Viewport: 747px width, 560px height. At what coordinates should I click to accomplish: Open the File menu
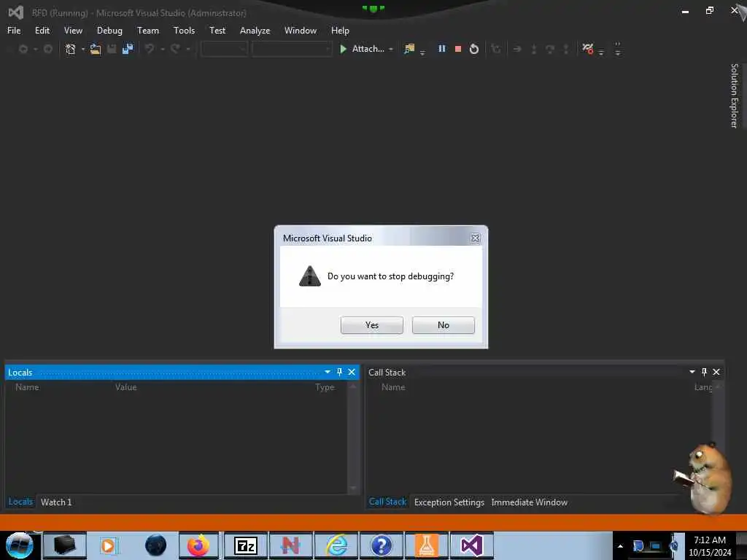pos(14,31)
